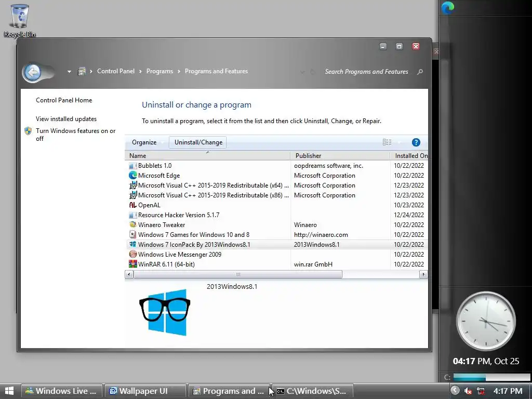The height and width of the screenshot is (399, 532).
Task: Click the horizontal scrollbar thumb
Action: pyautogui.click(x=238, y=274)
